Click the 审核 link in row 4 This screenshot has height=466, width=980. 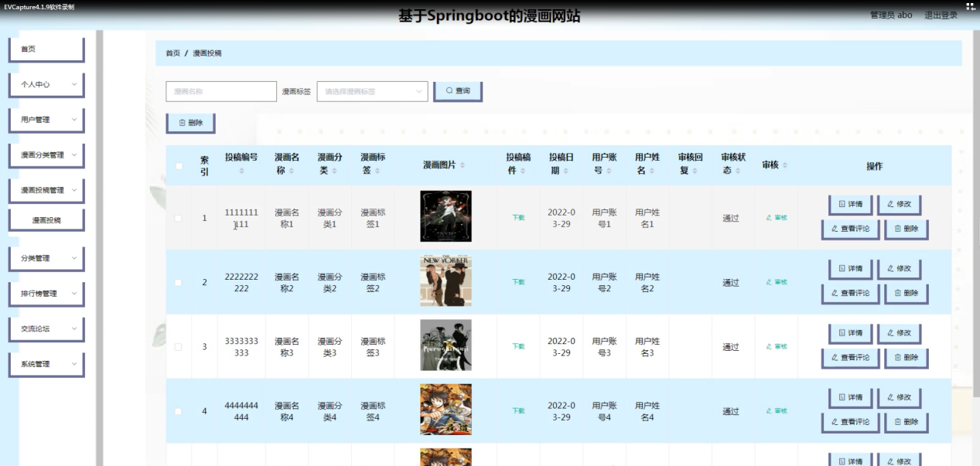(x=777, y=411)
